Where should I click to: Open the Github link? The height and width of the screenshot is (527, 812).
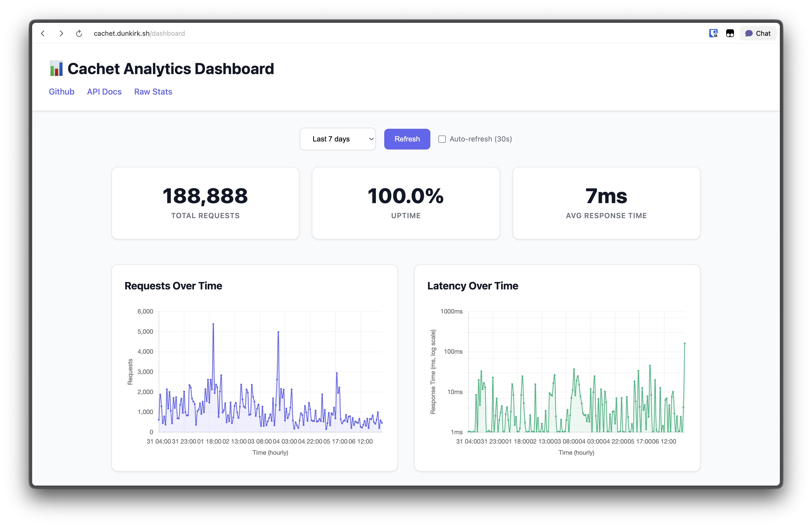pos(61,91)
